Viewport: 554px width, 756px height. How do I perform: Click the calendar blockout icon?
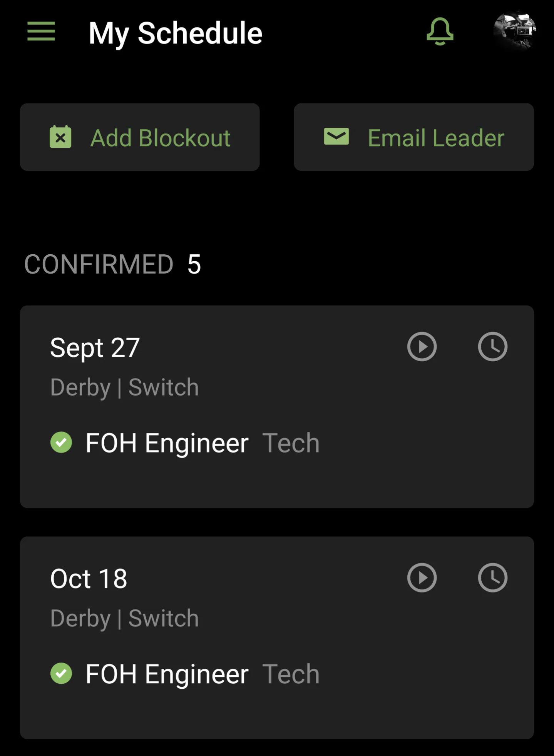coord(60,137)
